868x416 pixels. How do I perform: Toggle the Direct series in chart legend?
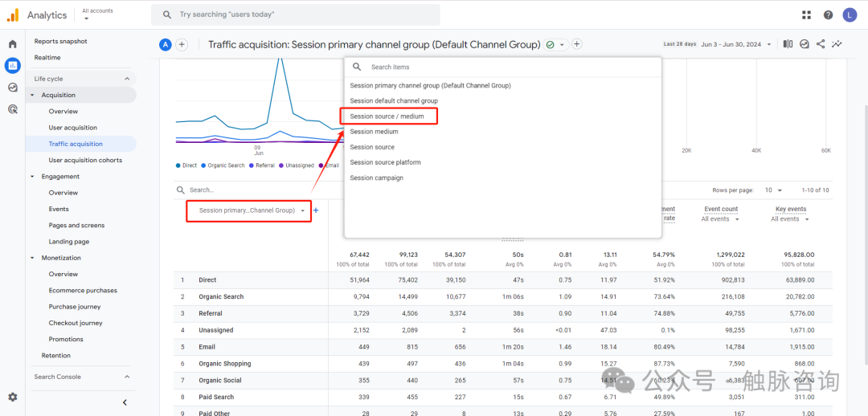(186, 165)
